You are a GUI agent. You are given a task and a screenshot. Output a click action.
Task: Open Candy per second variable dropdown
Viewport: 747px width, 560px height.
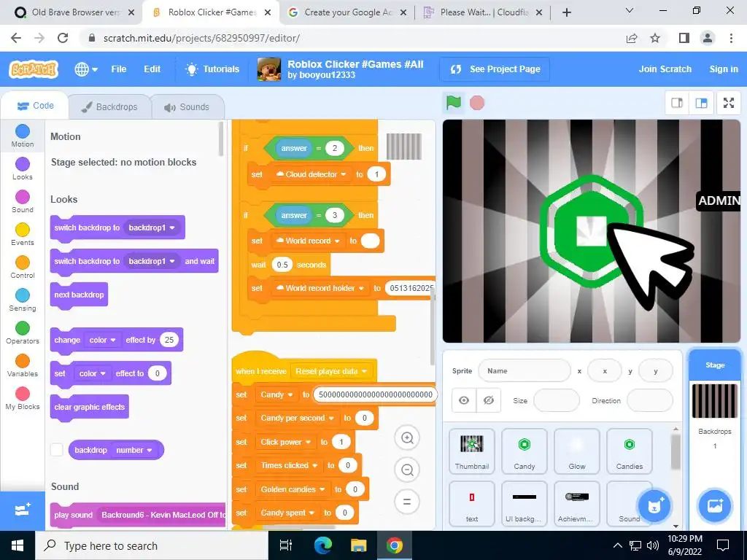[298, 418]
